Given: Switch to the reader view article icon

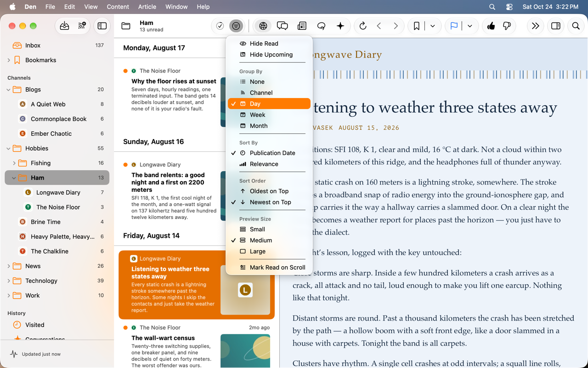Looking at the screenshot, I should pos(302,26).
